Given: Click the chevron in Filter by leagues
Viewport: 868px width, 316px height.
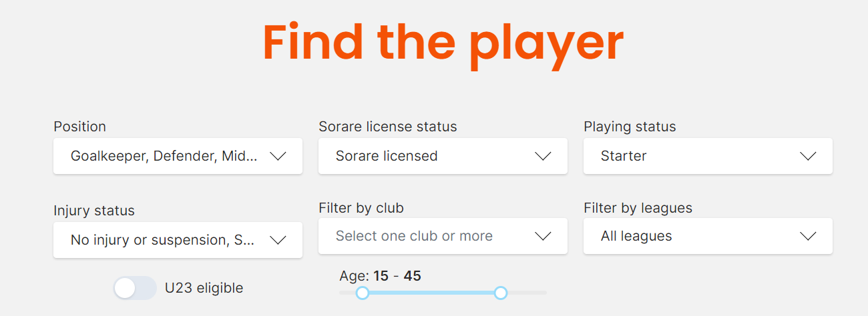Looking at the screenshot, I should coord(808,236).
